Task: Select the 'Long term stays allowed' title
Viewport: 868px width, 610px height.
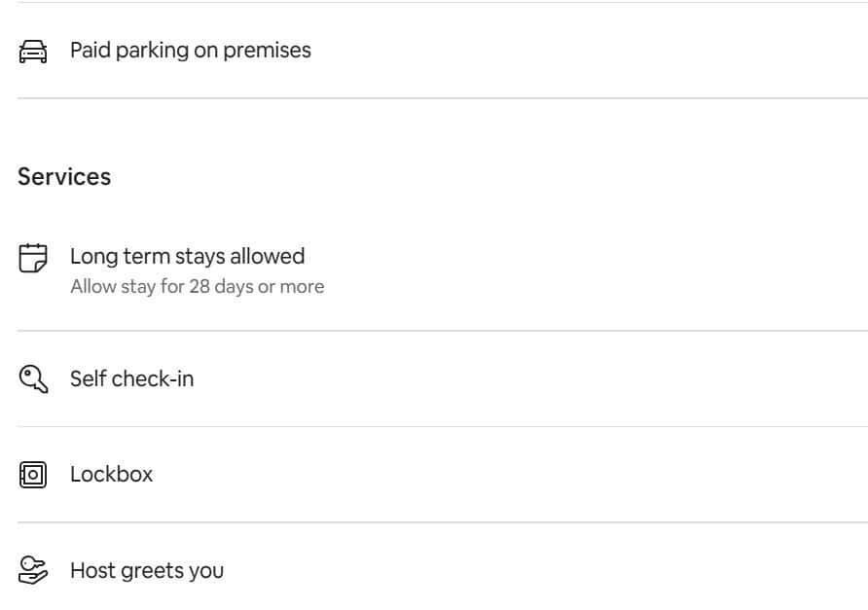Action: [187, 257]
